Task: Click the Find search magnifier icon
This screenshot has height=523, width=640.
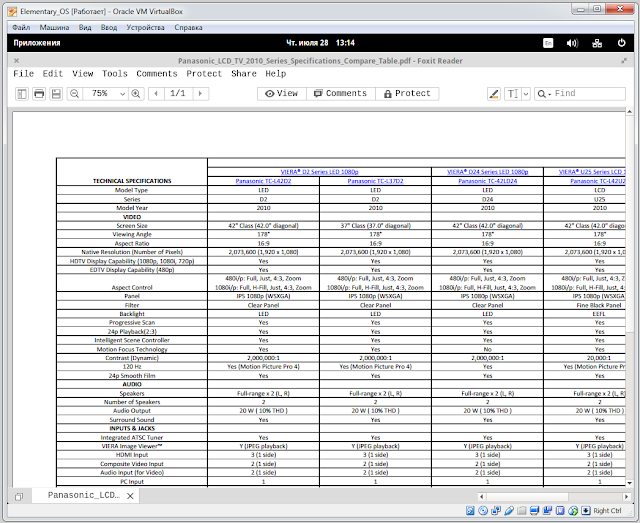Action: [541, 94]
